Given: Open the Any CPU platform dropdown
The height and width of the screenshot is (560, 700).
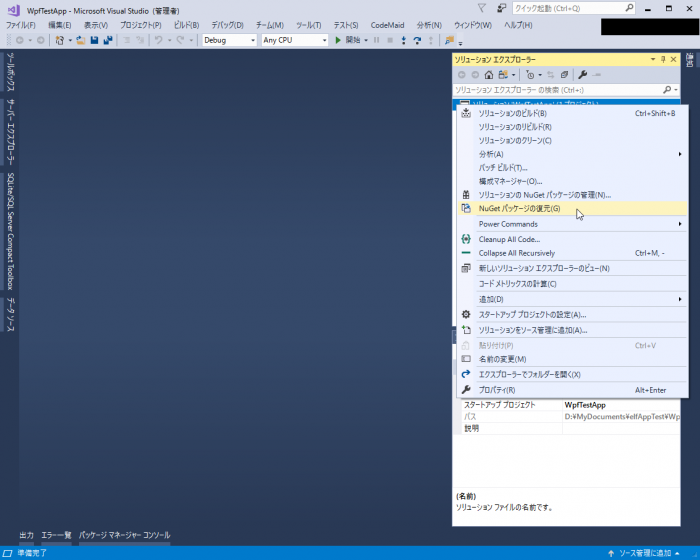Looking at the screenshot, I should [x=294, y=40].
